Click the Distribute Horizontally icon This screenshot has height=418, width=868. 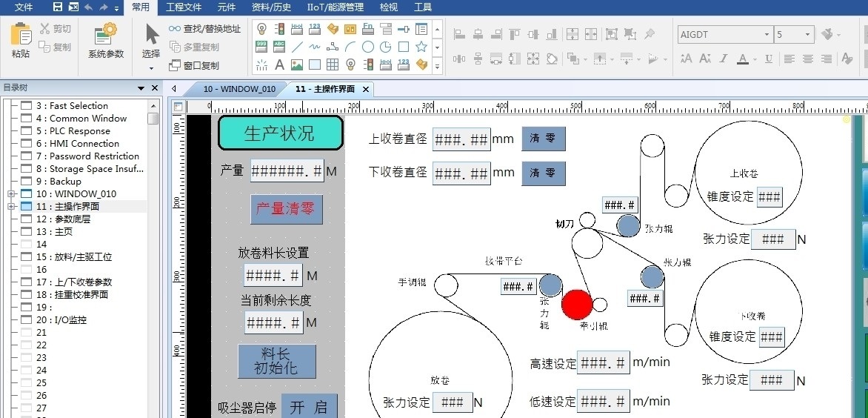point(459,58)
